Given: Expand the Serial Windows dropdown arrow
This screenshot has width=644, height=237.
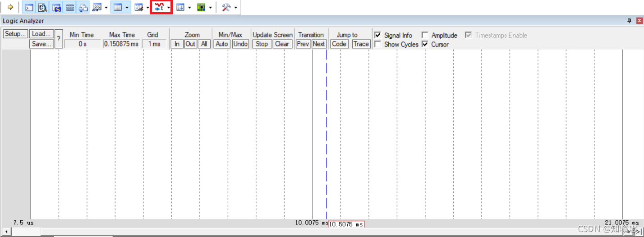Looking at the screenshot, I should point(148,8).
